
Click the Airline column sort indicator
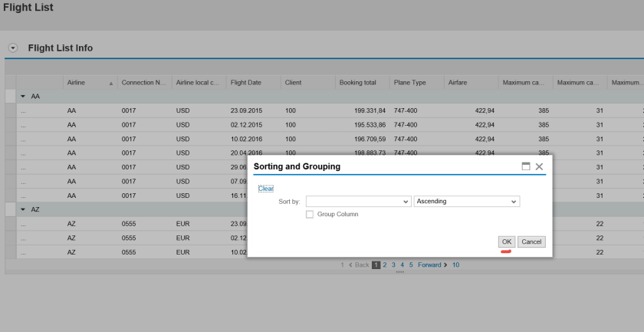112,83
